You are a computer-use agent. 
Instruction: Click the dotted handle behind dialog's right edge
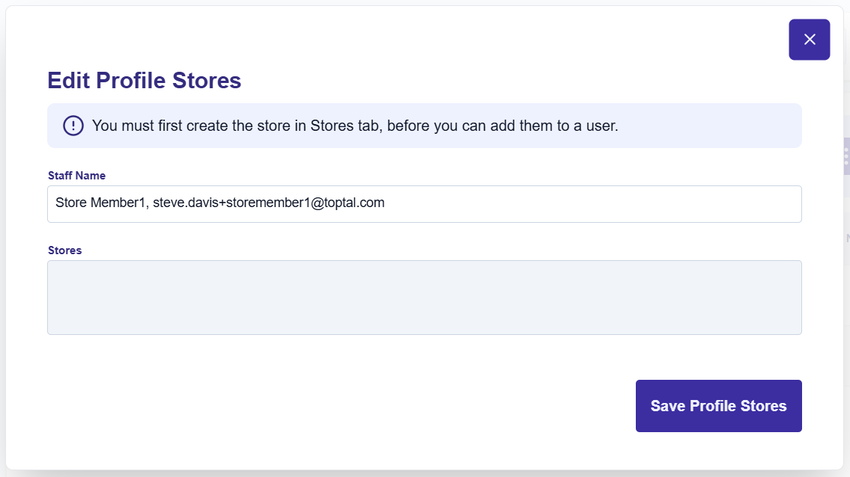846,155
